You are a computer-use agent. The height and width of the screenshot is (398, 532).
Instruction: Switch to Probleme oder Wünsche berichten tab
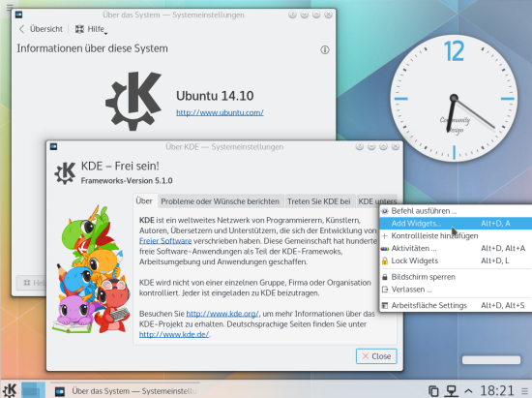point(221,201)
